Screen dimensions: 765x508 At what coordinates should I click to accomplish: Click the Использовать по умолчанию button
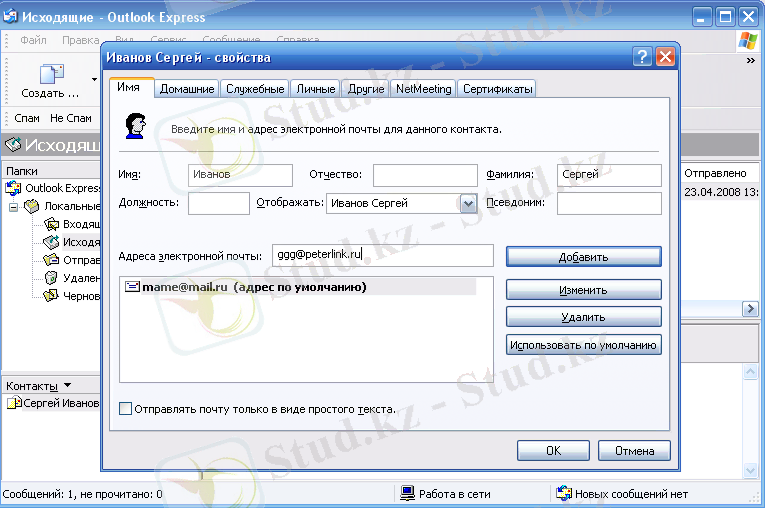[x=584, y=345]
